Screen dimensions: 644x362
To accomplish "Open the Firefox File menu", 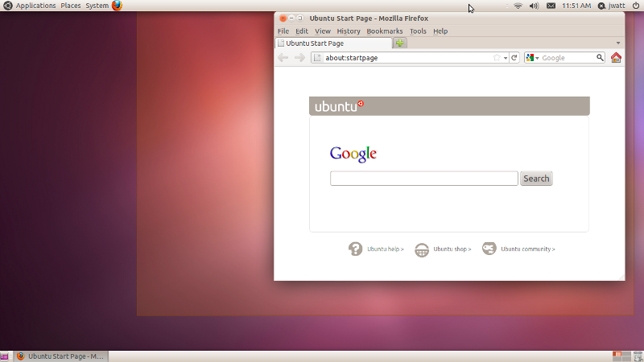I will pos(283,31).
